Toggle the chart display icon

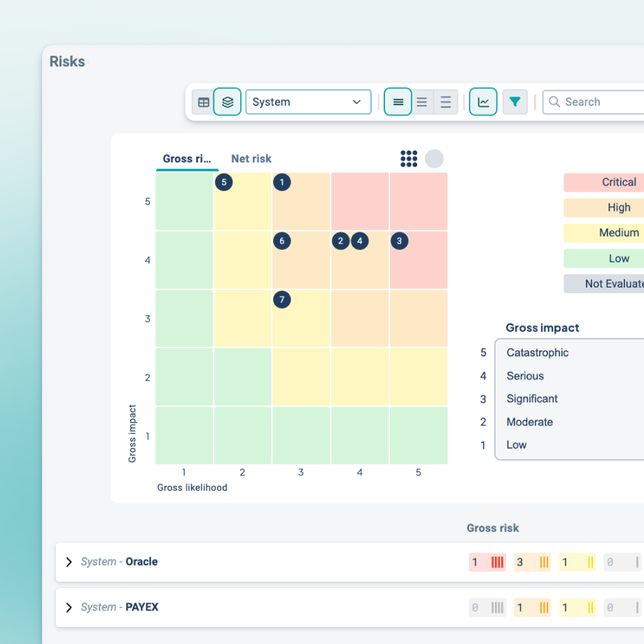coord(483,102)
